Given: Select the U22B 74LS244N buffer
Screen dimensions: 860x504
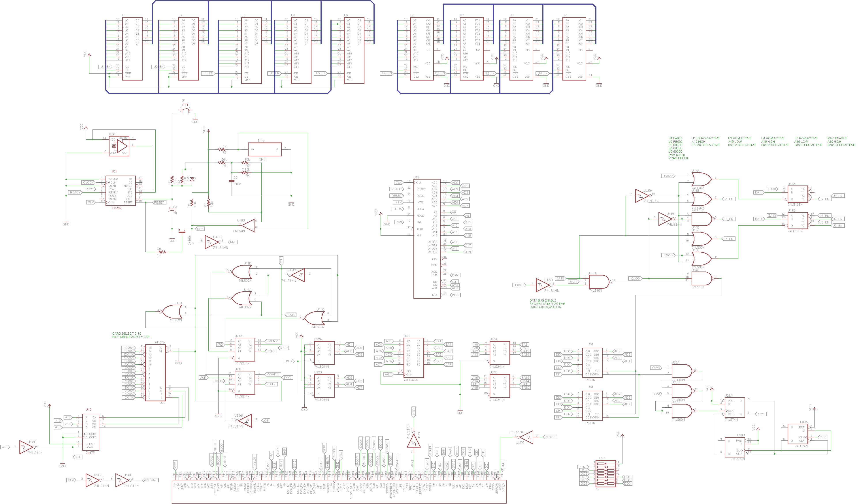Looking at the screenshot, I should click(324, 386).
